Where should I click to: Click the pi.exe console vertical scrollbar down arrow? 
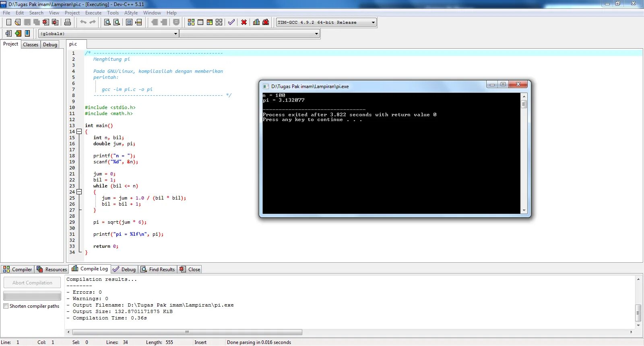pos(524,210)
